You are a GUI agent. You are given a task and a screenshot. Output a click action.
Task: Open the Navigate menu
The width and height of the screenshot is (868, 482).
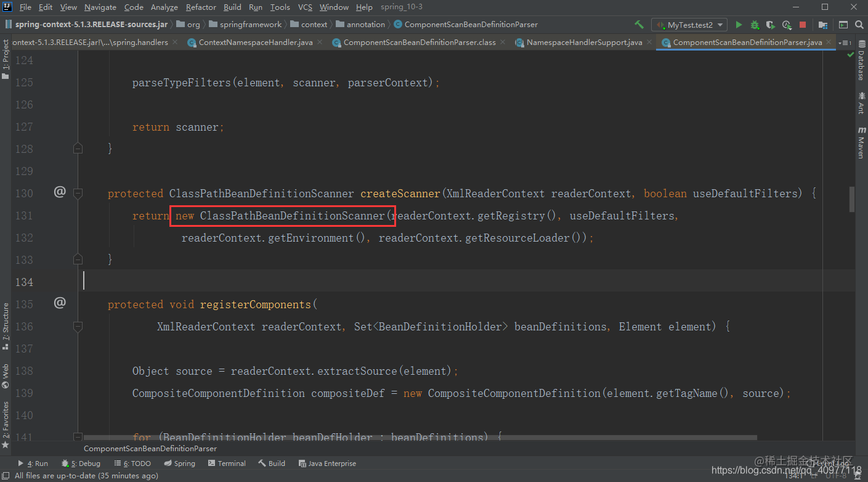pos(100,7)
